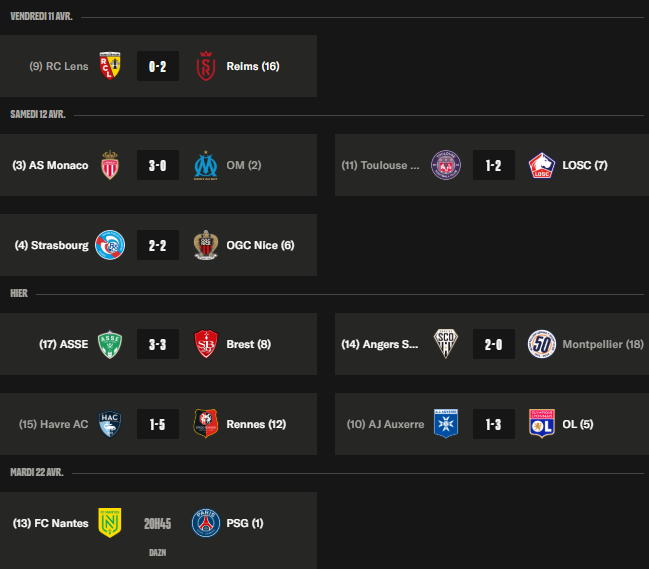This screenshot has width=649, height=569.
Task: Open the 3-0 Monaco vs OM score
Action: (157, 165)
